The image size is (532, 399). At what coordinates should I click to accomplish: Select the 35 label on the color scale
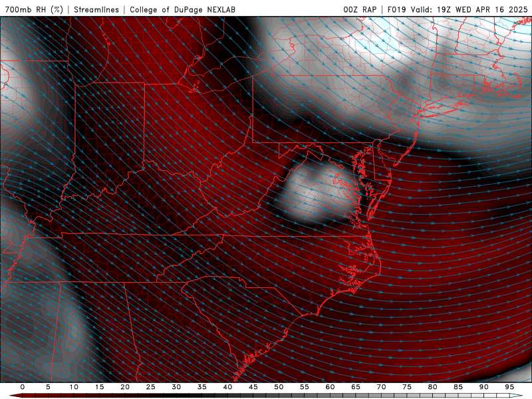point(202,387)
